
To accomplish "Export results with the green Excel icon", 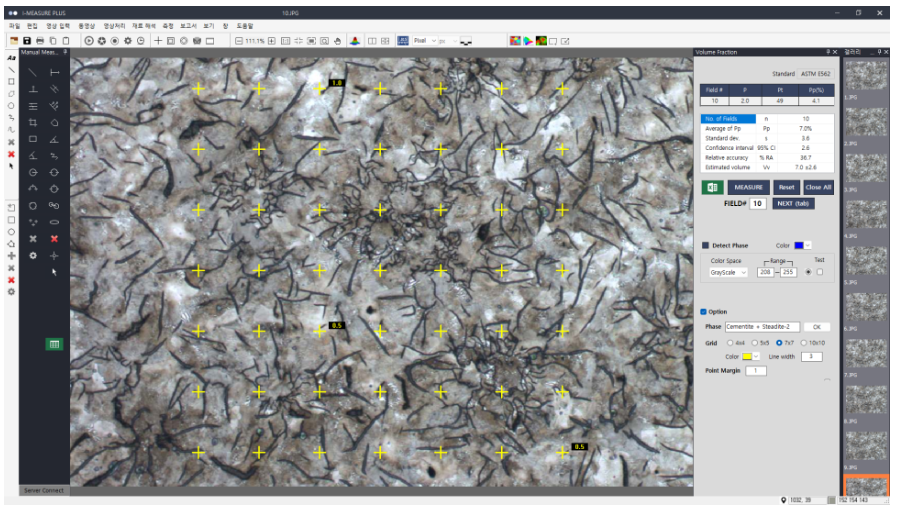I will click(x=712, y=187).
